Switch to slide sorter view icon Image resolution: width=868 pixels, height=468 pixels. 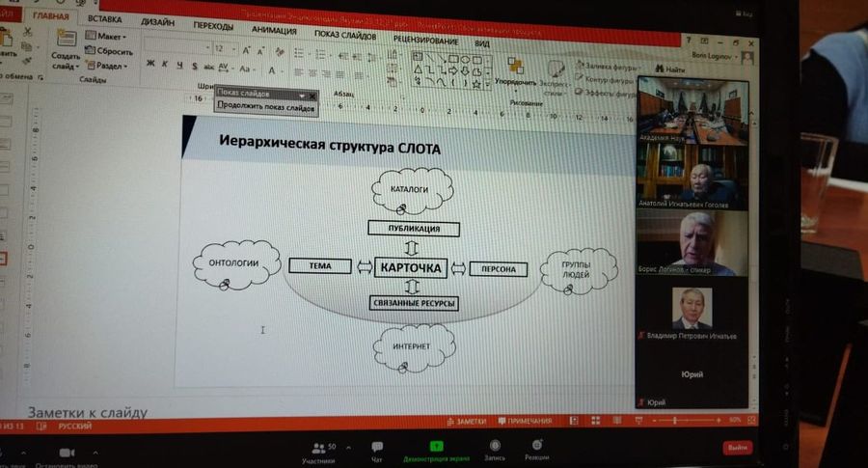[x=596, y=421]
